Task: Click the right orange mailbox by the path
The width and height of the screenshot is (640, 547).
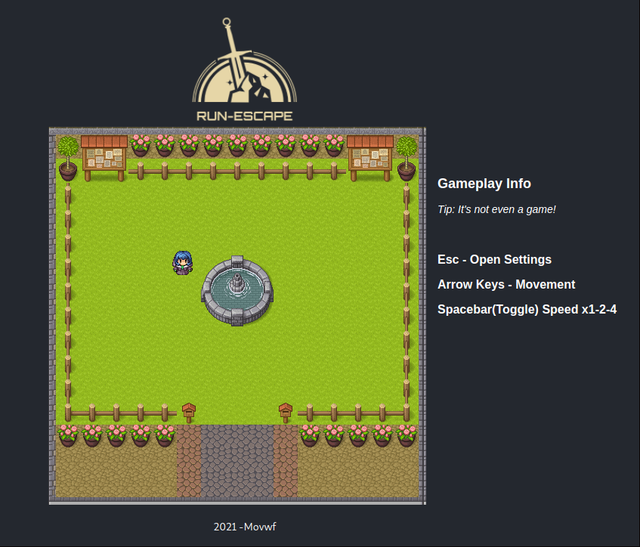Action: tap(285, 412)
